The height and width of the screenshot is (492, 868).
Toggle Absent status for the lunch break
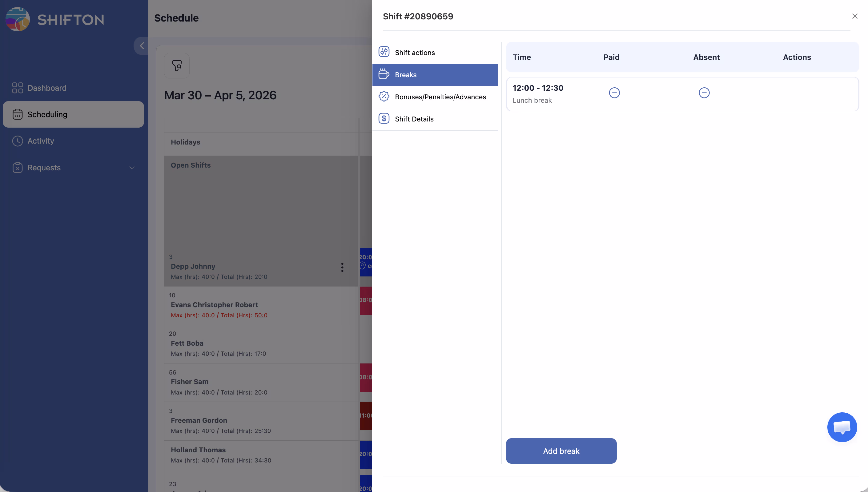tap(704, 93)
